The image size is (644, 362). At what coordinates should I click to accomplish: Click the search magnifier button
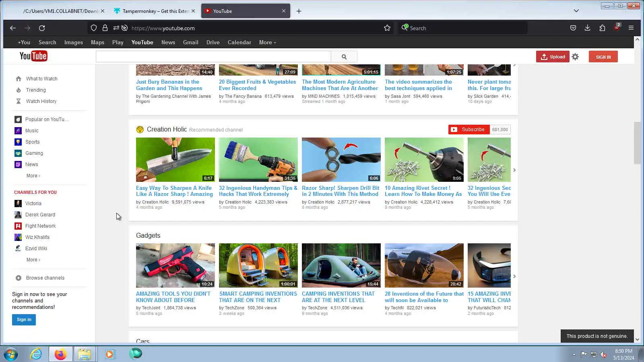click(x=344, y=57)
